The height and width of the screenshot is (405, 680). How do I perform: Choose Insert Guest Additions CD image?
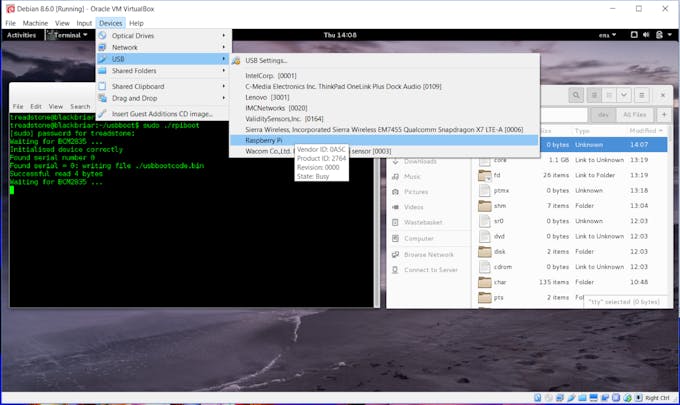point(164,114)
